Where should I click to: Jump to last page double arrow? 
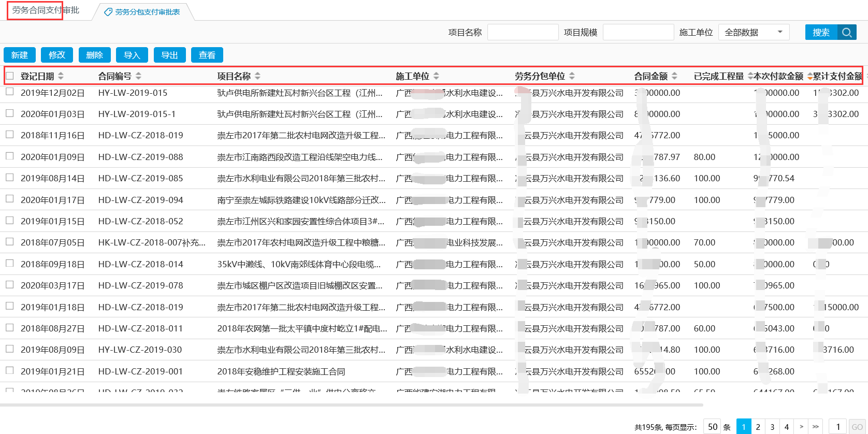(x=816, y=427)
